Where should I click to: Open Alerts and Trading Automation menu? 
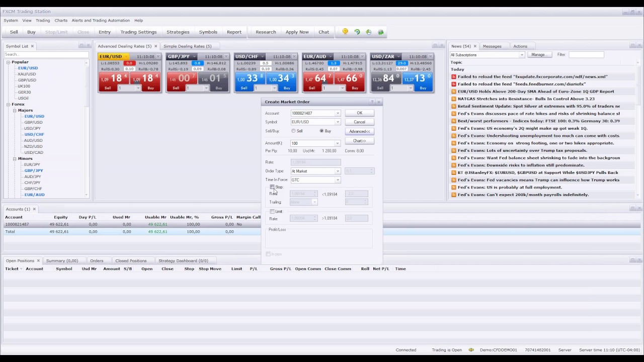[x=101, y=21]
